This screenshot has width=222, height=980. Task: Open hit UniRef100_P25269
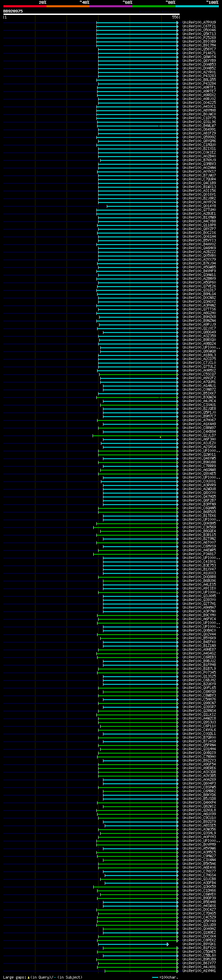pyautogui.click(x=199, y=38)
